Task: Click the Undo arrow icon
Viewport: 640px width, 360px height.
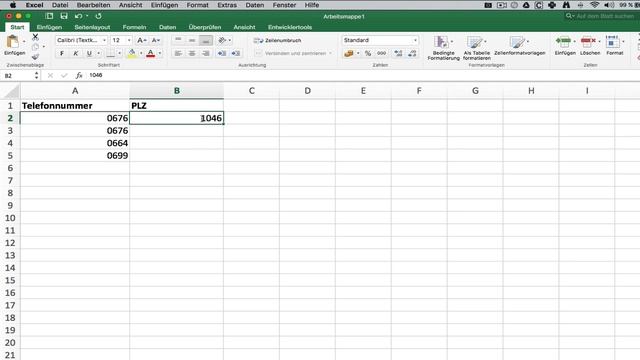Action: pyautogui.click(x=78, y=16)
